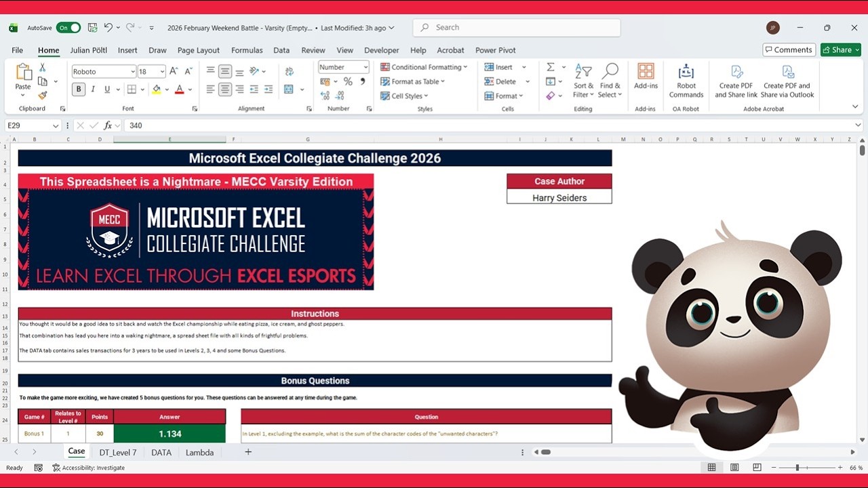Click Fill Color highlighter swatch
Viewport: 868px width, 488px height.
pos(157,89)
